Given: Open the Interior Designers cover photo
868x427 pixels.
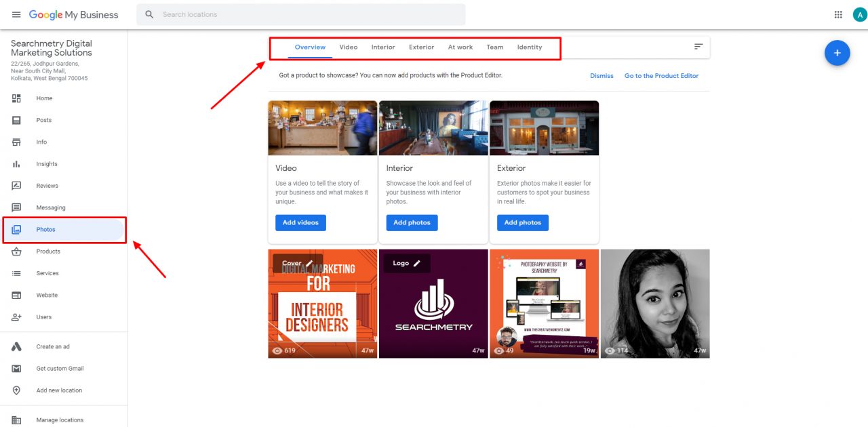Looking at the screenshot, I should point(322,304).
